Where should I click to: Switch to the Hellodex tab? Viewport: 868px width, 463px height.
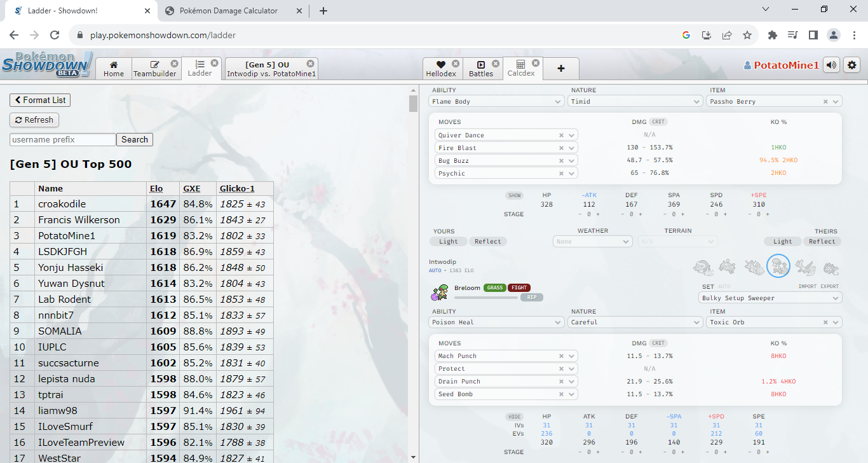click(442, 69)
